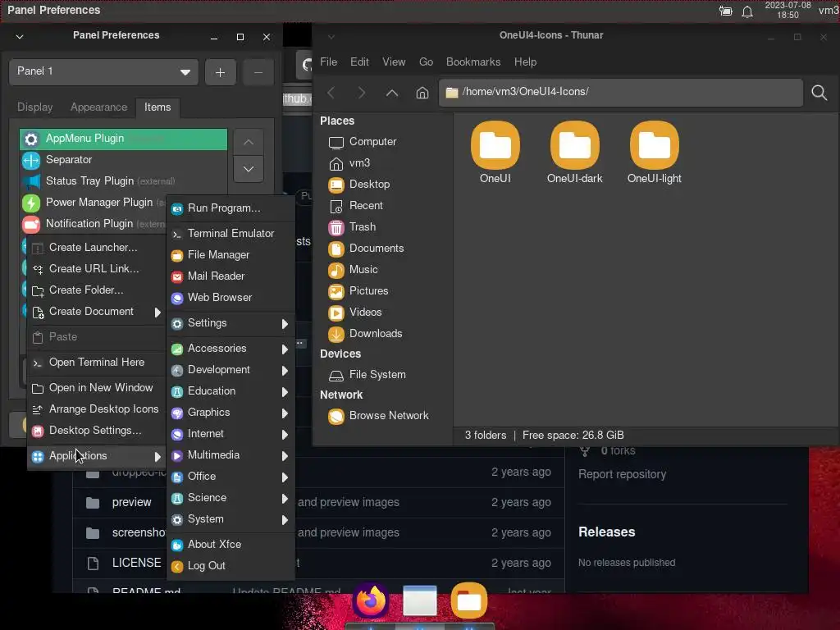The width and height of the screenshot is (840, 630).
Task: Open Thunar Bookmarks menu
Action: [473, 62]
